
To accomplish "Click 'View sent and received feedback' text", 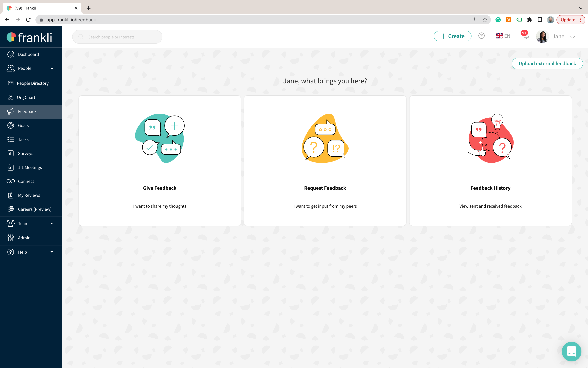I will coord(490,206).
